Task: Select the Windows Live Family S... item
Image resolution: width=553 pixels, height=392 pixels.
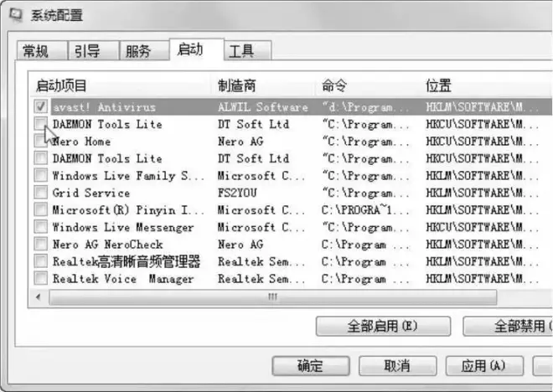Action: [x=128, y=176]
